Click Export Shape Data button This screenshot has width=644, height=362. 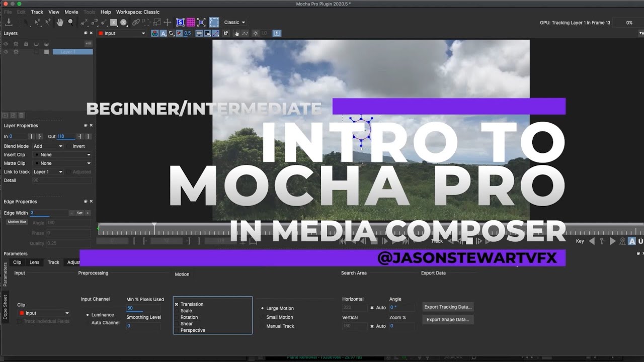(448, 320)
